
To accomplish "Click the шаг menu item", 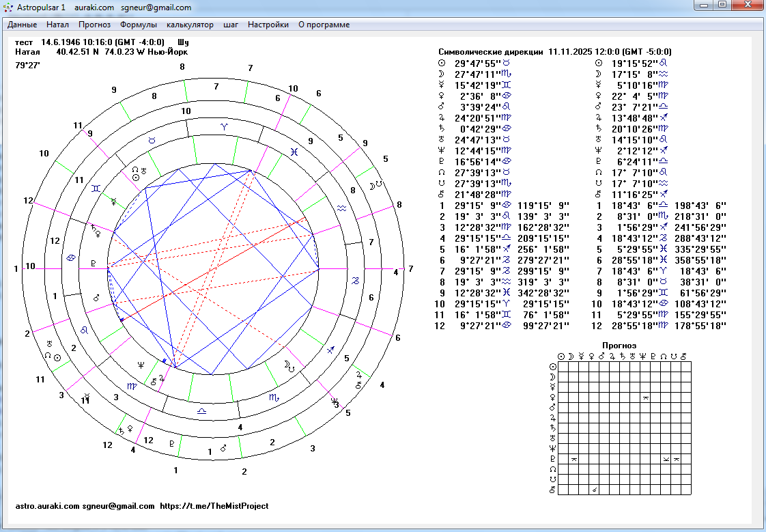I will pos(231,25).
